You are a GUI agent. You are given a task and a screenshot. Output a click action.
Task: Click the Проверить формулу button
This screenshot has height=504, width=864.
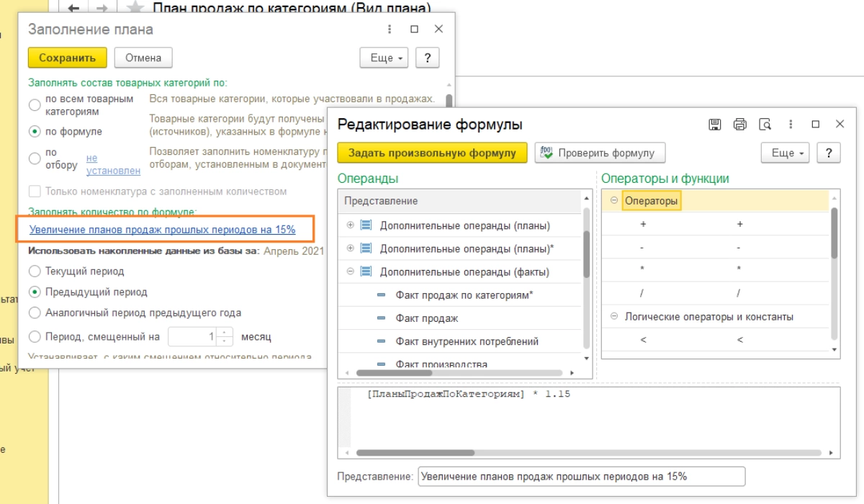(x=600, y=153)
